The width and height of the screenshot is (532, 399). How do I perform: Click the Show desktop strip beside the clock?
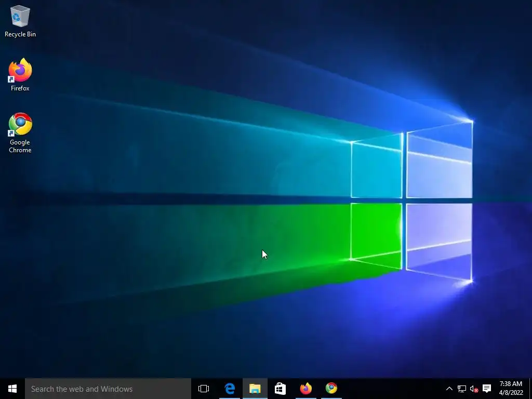530,389
